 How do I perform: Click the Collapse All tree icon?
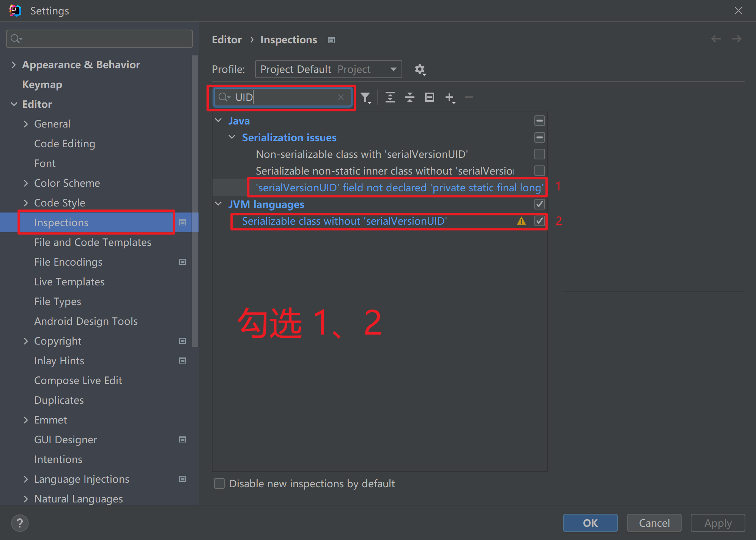[409, 98]
